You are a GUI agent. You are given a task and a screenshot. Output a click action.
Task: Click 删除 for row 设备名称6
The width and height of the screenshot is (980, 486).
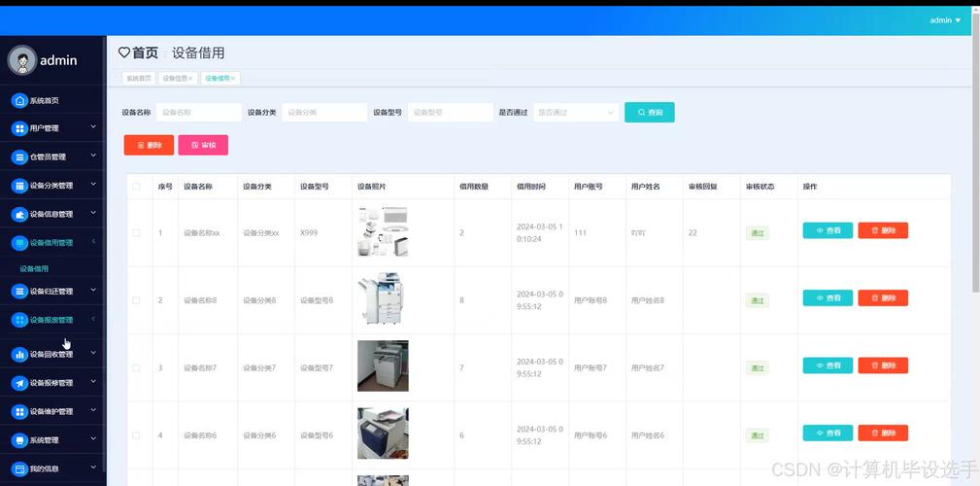(x=883, y=433)
